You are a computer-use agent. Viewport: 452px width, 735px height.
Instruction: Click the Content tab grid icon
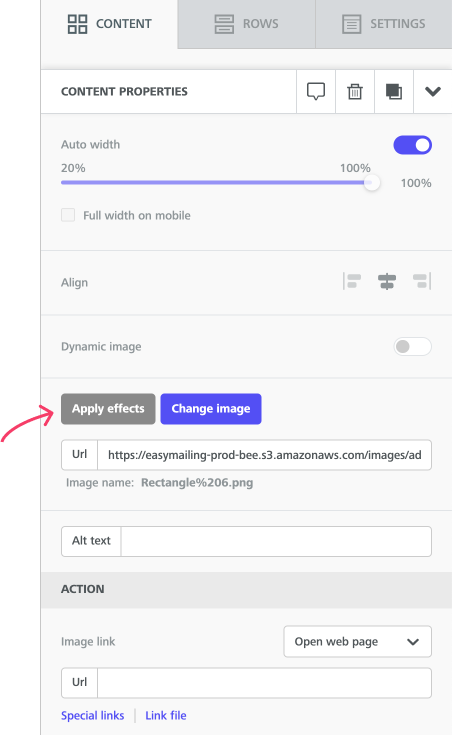point(77,24)
